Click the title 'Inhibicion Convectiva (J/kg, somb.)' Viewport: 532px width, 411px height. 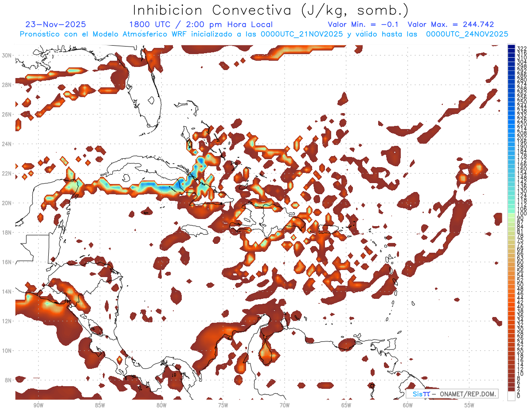click(x=271, y=11)
